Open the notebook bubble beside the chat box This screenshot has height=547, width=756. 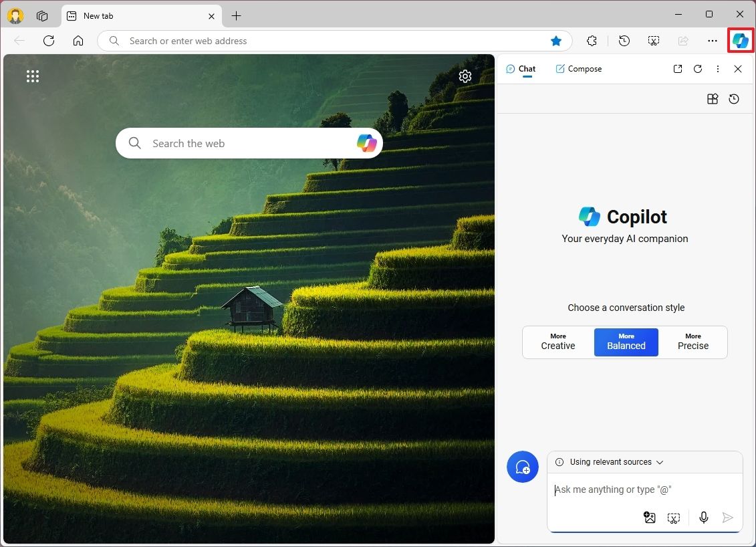(x=522, y=467)
